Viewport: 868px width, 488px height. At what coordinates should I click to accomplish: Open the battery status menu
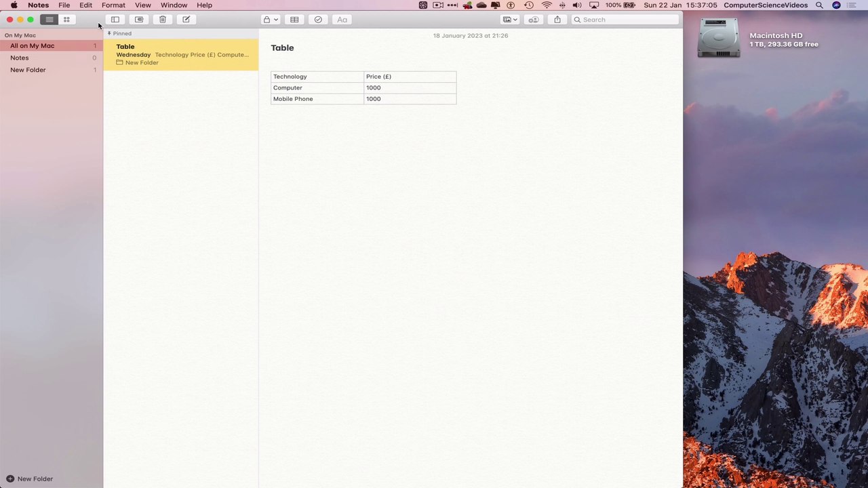pos(620,5)
